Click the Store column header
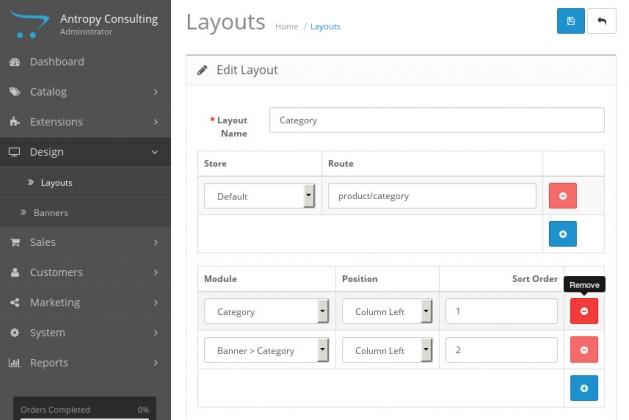The width and height of the screenshot is (629, 420). (215, 164)
